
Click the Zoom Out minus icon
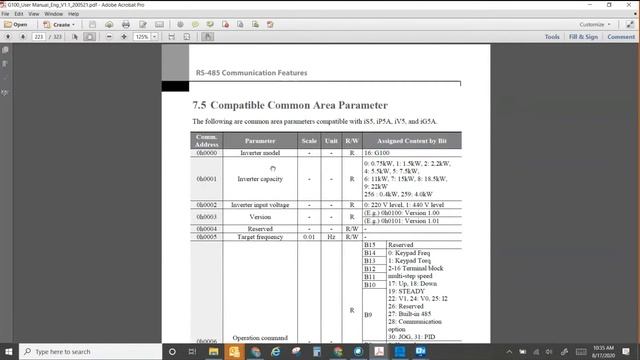(109, 37)
